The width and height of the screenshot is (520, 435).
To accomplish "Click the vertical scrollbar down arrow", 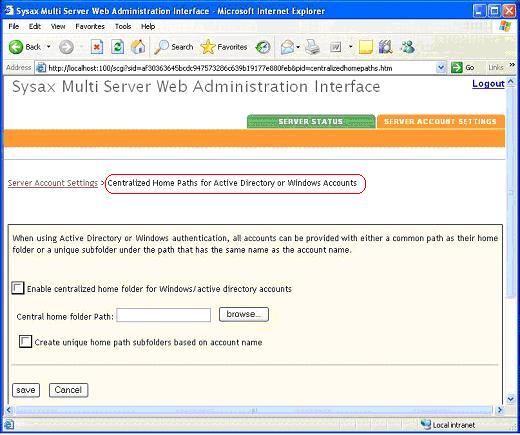I will pos(510,399).
